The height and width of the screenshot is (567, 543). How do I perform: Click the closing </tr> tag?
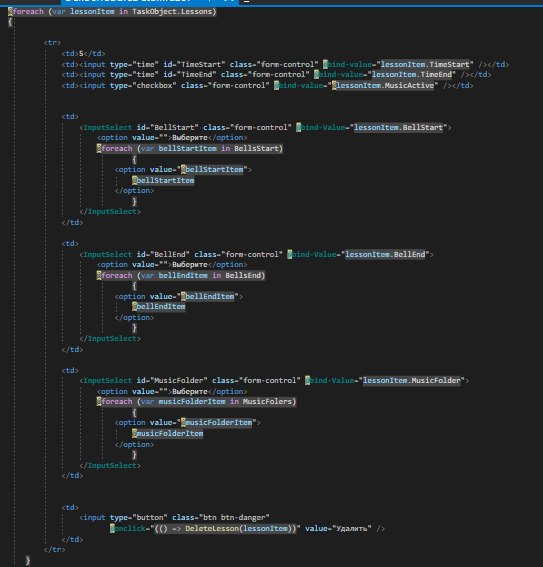pyautogui.click(x=54, y=549)
